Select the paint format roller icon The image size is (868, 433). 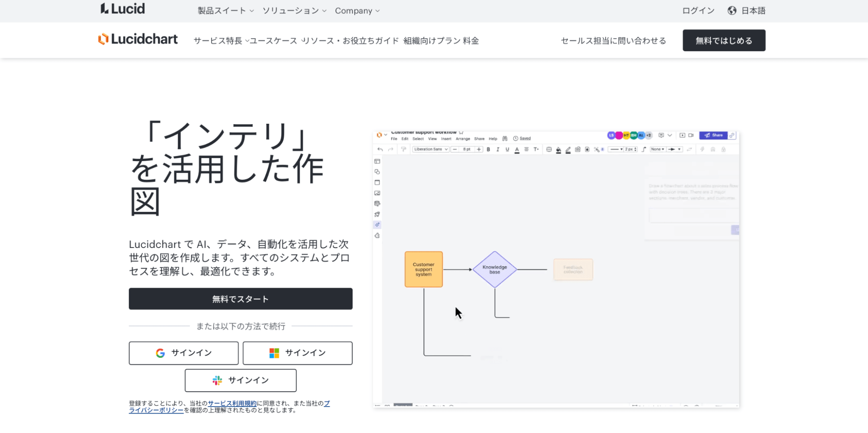tap(403, 149)
